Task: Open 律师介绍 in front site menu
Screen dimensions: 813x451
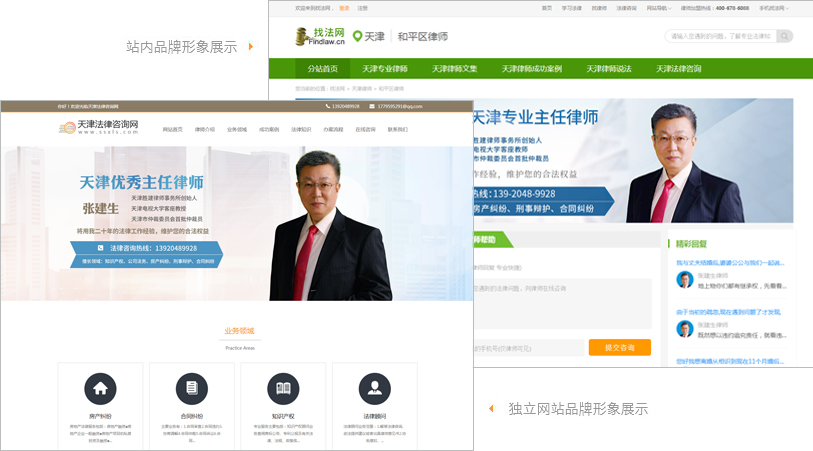Action: 205,130
